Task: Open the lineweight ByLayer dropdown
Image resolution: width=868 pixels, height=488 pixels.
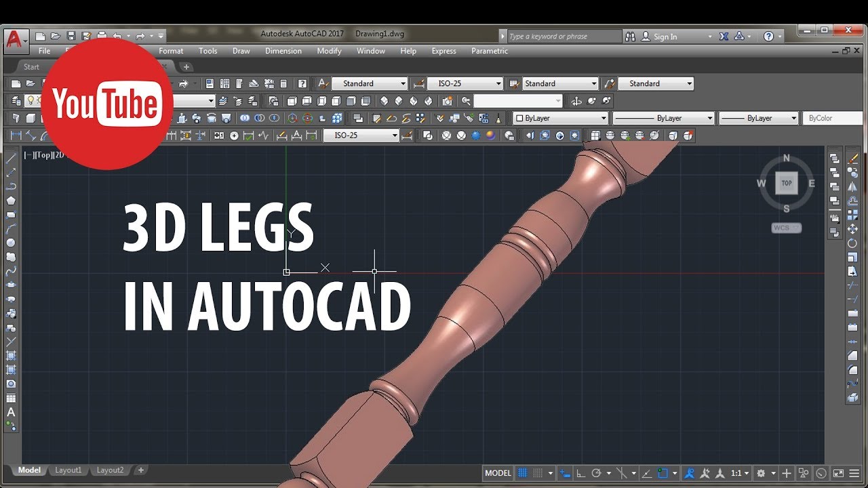Action: pyautogui.click(x=759, y=118)
